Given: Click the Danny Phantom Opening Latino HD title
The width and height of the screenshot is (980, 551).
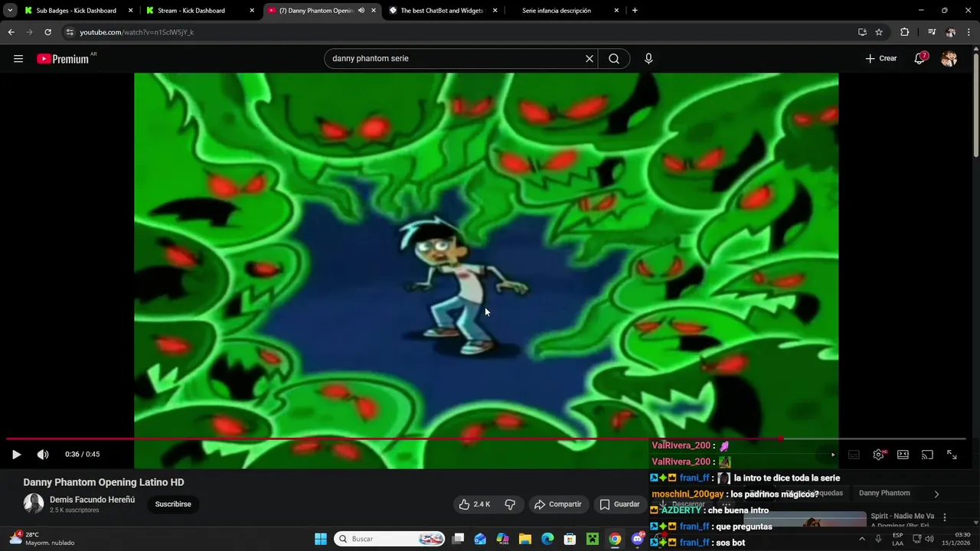Looking at the screenshot, I should 103,482.
